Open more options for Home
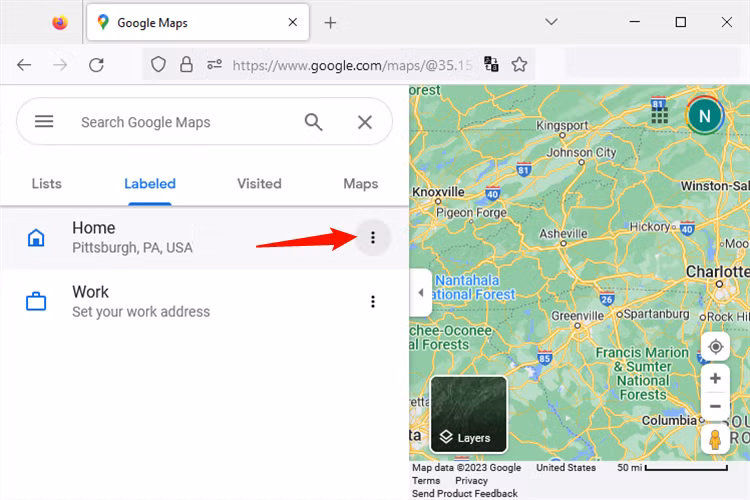The image size is (750, 500). pos(373,237)
